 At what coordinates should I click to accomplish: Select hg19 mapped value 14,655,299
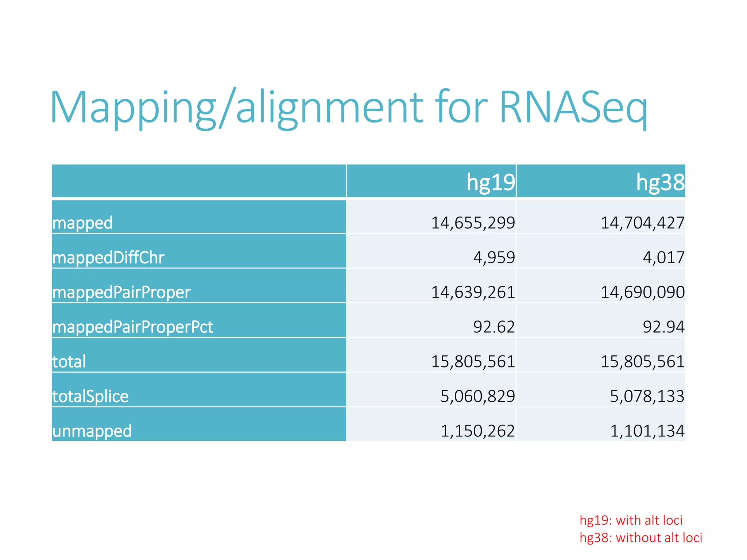pyautogui.click(x=473, y=223)
